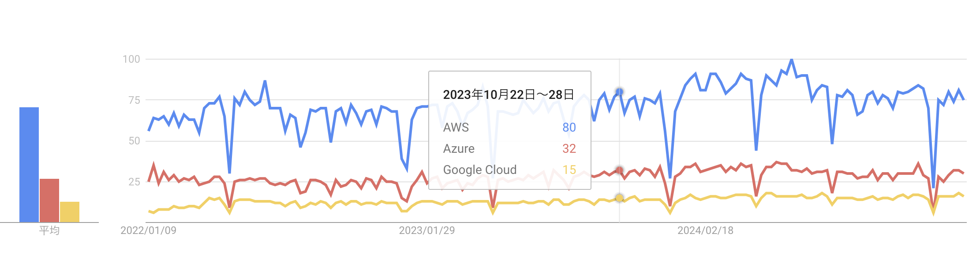Image resolution: width=980 pixels, height=264 pixels.
Task: Click the blue AWS average bar
Action: [x=29, y=165]
